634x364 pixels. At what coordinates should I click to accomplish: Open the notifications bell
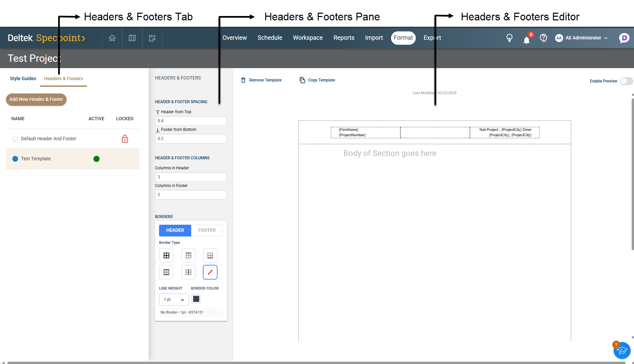pyautogui.click(x=526, y=40)
